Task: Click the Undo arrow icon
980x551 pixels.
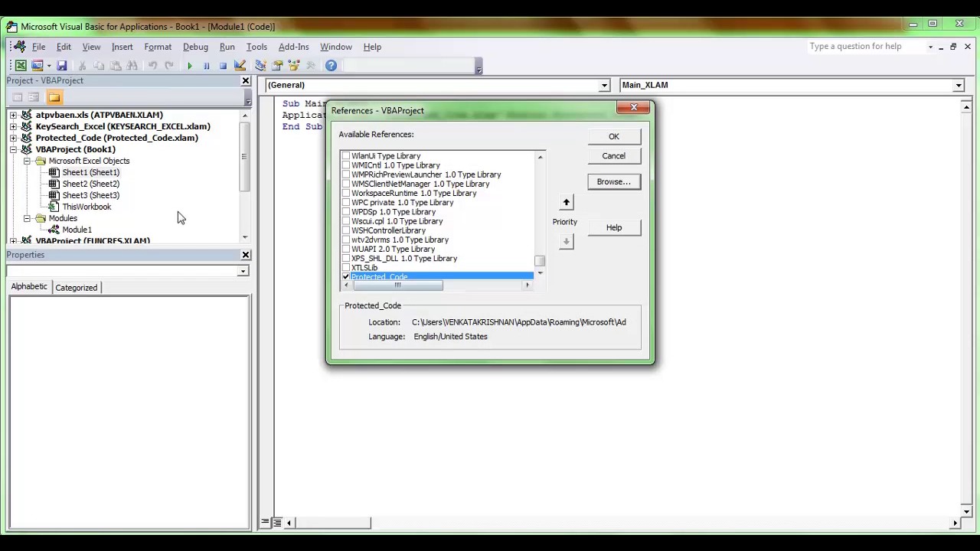Action: pos(152,66)
